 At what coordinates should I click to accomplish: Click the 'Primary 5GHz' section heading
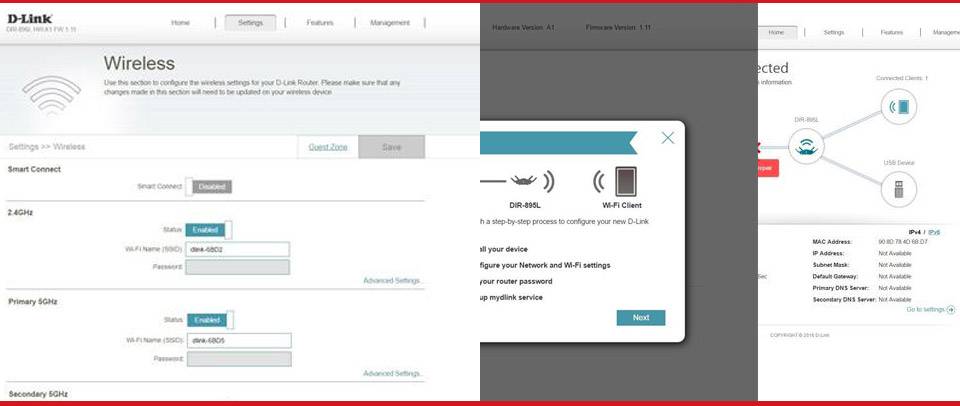click(x=32, y=302)
